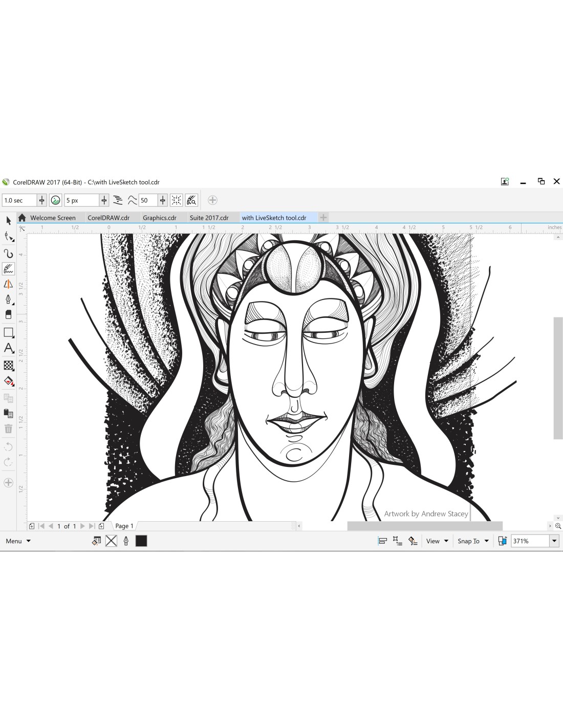Open the View options button
Image resolution: width=563 pixels, height=728 pixels.
pyautogui.click(x=437, y=541)
